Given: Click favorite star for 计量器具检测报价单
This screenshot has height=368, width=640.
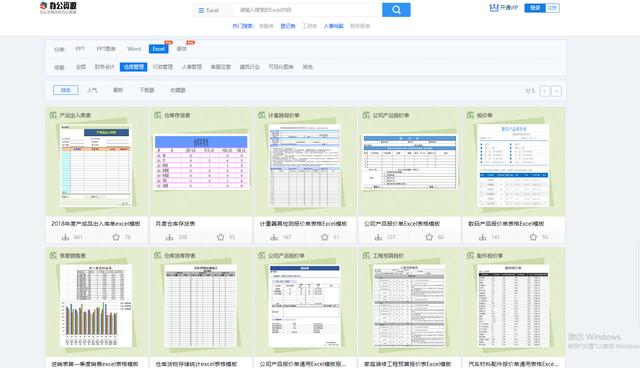Looking at the screenshot, I should (x=324, y=237).
